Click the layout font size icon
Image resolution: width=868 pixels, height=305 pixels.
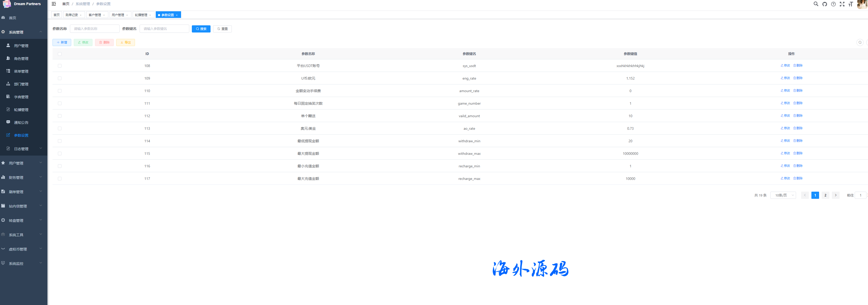[x=851, y=4]
